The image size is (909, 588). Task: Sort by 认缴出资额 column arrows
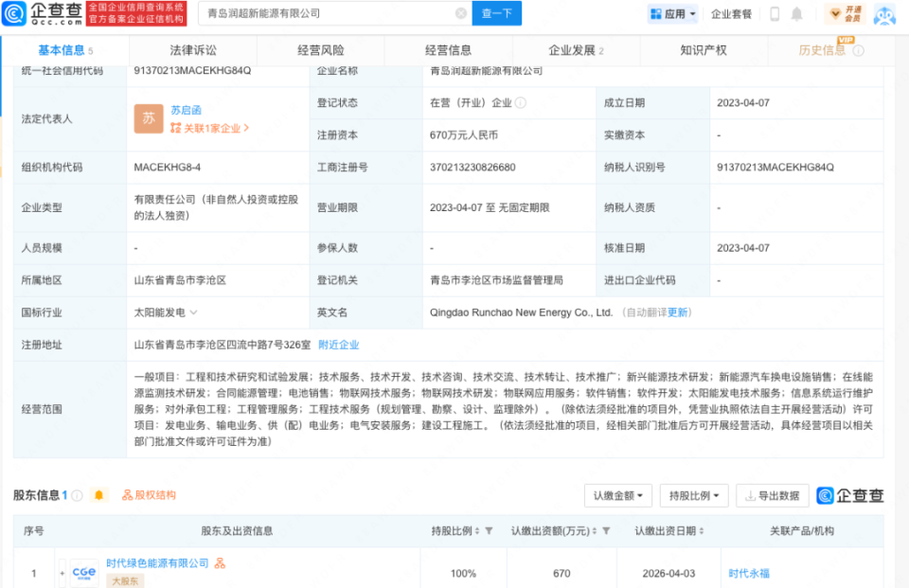point(595,531)
